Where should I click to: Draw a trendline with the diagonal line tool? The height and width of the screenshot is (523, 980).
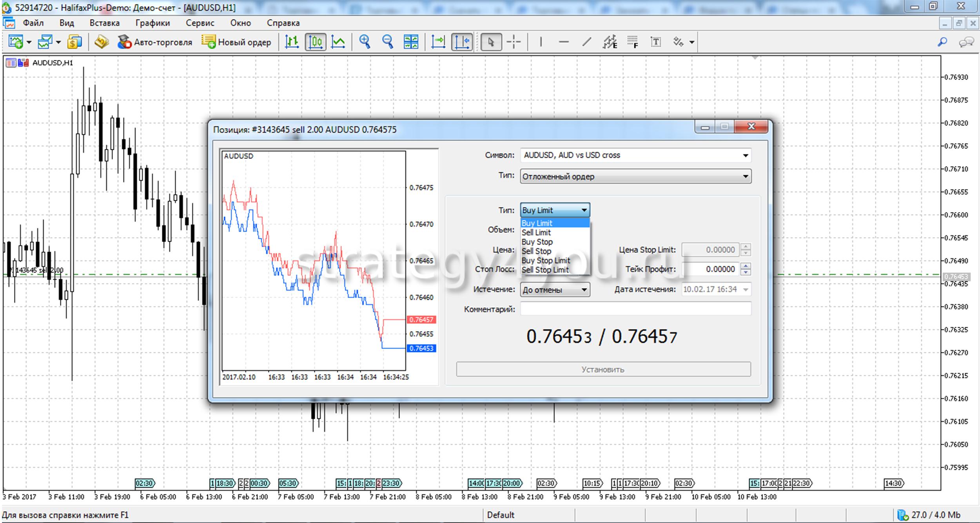click(x=586, y=42)
